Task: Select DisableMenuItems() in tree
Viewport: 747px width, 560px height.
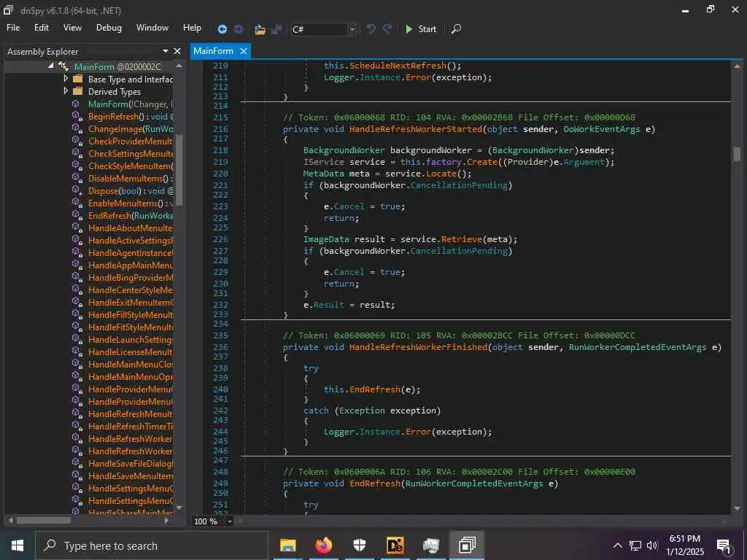Action: (x=131, y=178)
